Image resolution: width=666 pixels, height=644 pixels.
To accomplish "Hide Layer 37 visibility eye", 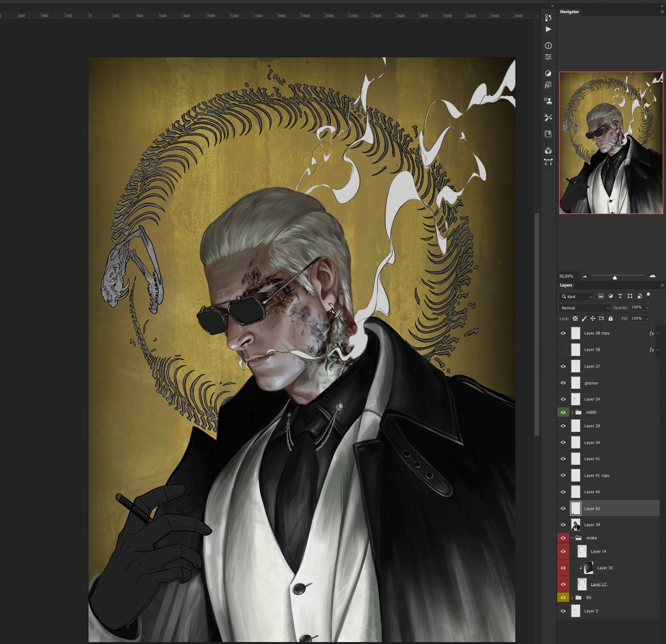I will point(563,366).
